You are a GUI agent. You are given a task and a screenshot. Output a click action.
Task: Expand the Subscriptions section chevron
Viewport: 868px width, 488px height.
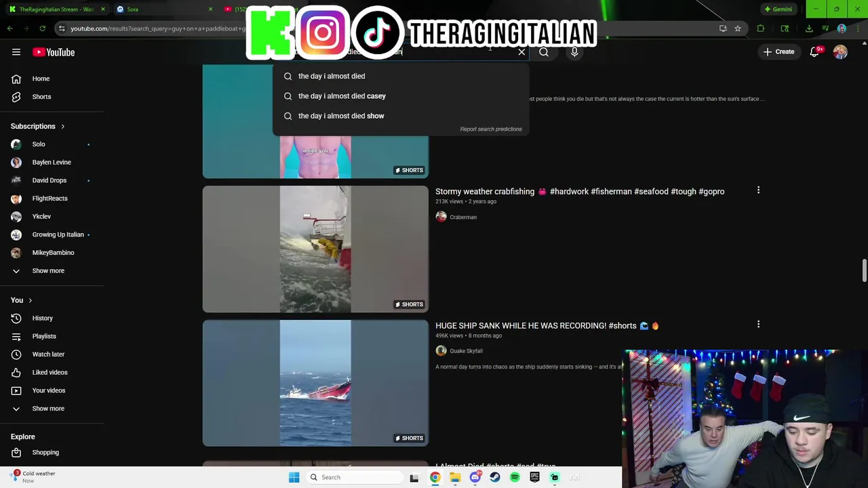tap(62, 126)
